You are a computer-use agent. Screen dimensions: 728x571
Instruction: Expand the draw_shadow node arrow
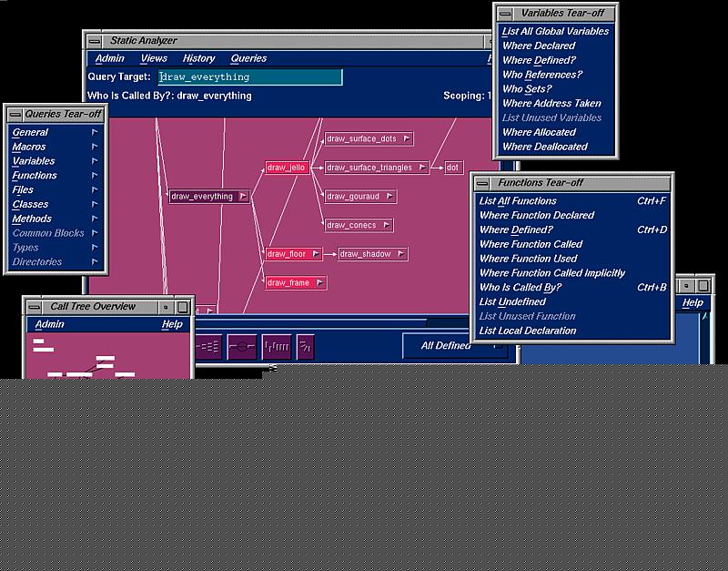(x=401, y=254)
